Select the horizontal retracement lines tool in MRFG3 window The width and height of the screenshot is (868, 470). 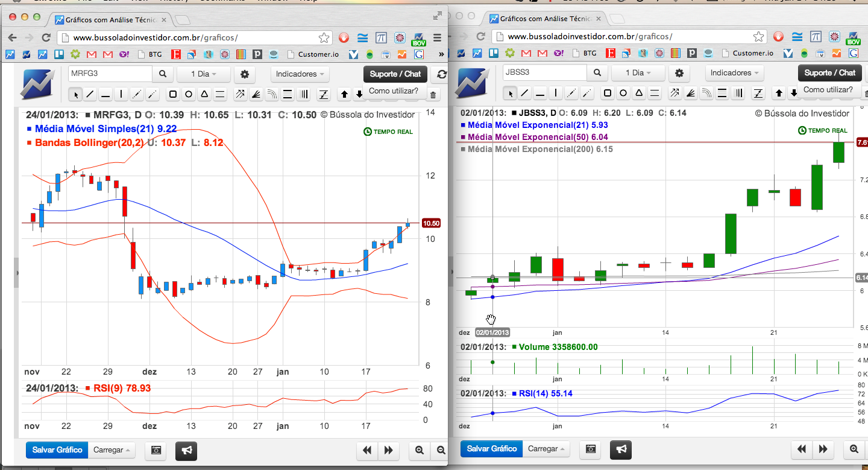[x=288, y=94]
